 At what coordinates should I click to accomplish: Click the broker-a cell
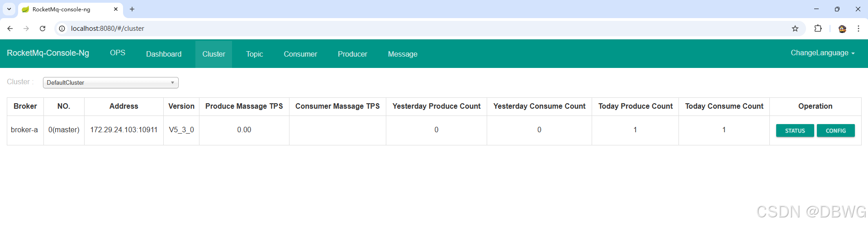(24, 130)
